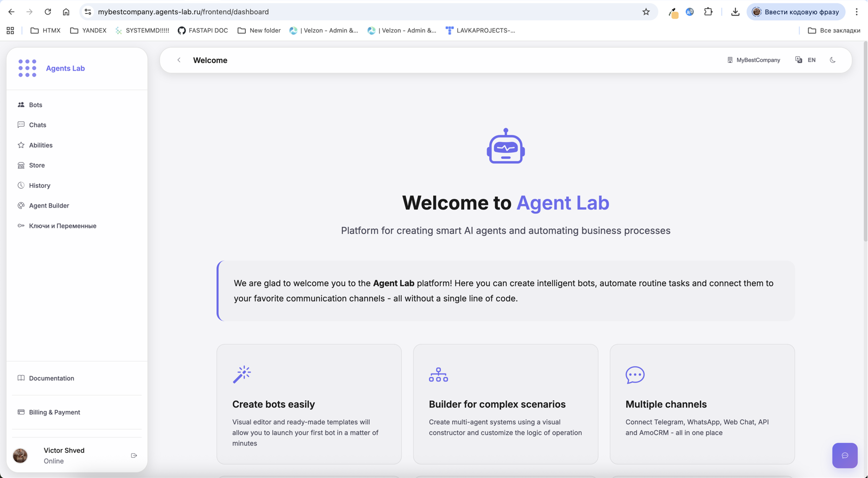868x478 pixels.
Task: Click the back chevron next to Welcome
Action: coord(179,60)
